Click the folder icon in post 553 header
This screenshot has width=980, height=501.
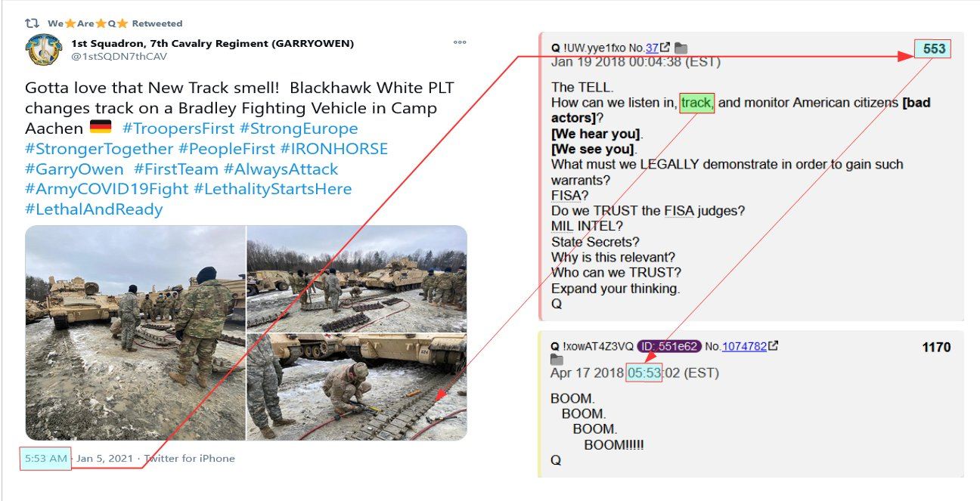[681, 48]
